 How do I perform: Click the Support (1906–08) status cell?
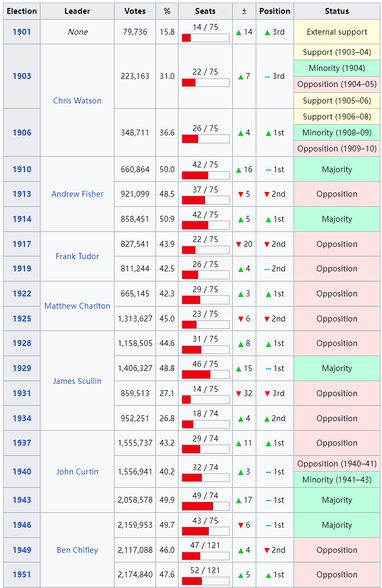pos(337,117)
